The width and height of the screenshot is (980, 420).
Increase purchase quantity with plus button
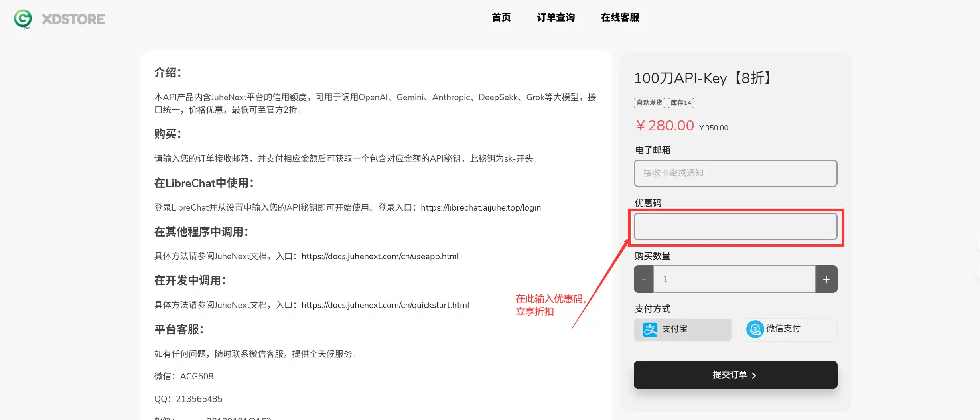tap(826, 279)
